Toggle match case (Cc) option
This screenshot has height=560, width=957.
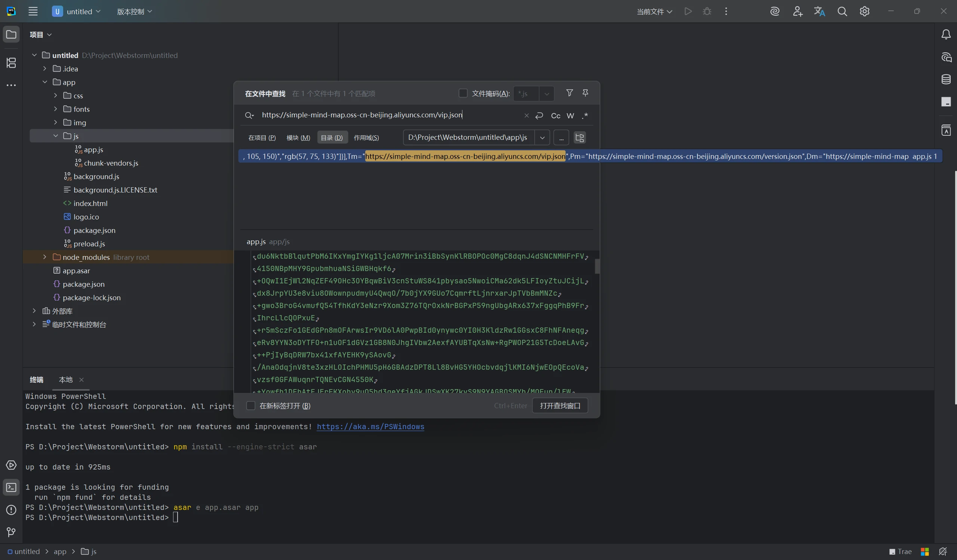coord(555,116)
